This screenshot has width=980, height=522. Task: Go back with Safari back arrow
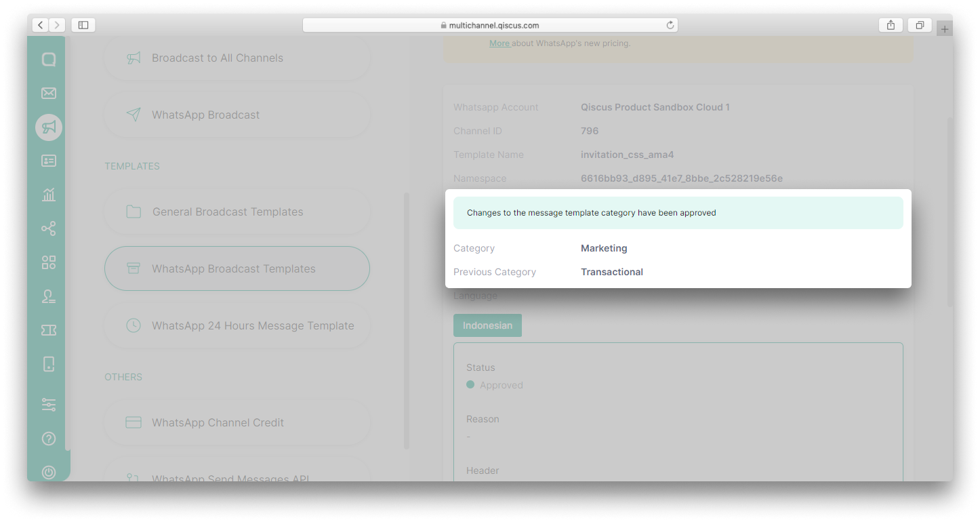pos(40,25)
